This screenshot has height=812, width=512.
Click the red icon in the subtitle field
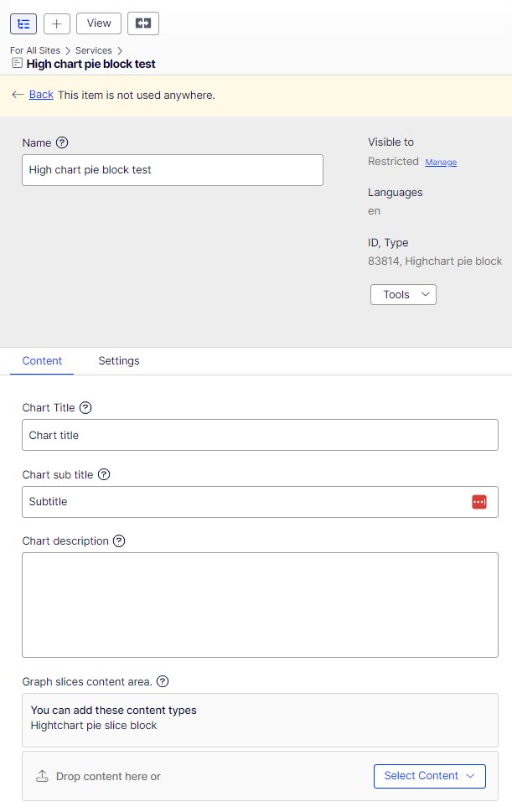pyautogui.click(x=479, y=502)
